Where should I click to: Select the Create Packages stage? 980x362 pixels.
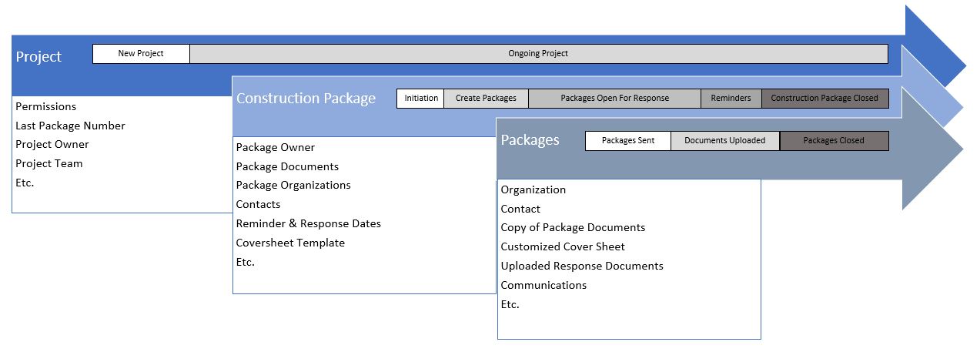(x=486, y=99)
